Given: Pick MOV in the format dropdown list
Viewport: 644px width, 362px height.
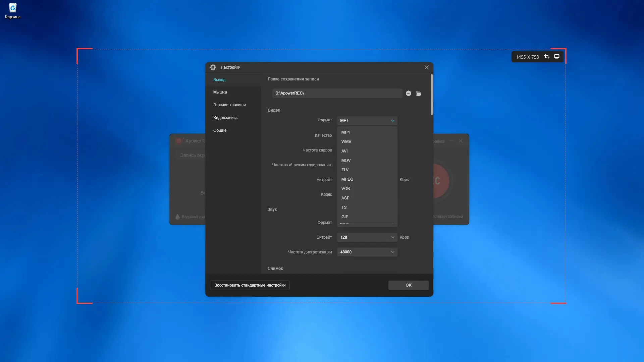Looking at the screenshot, I should coord(346,161).
